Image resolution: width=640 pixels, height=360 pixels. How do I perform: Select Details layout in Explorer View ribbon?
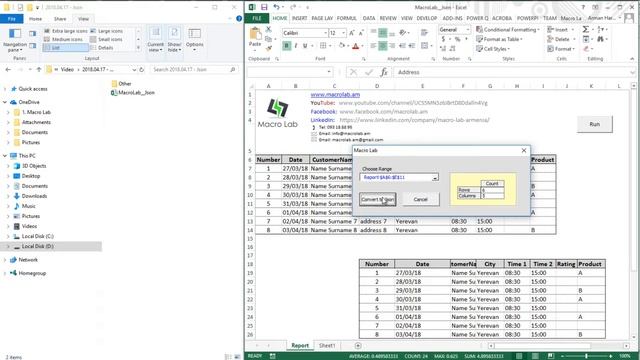coord(101,48)
